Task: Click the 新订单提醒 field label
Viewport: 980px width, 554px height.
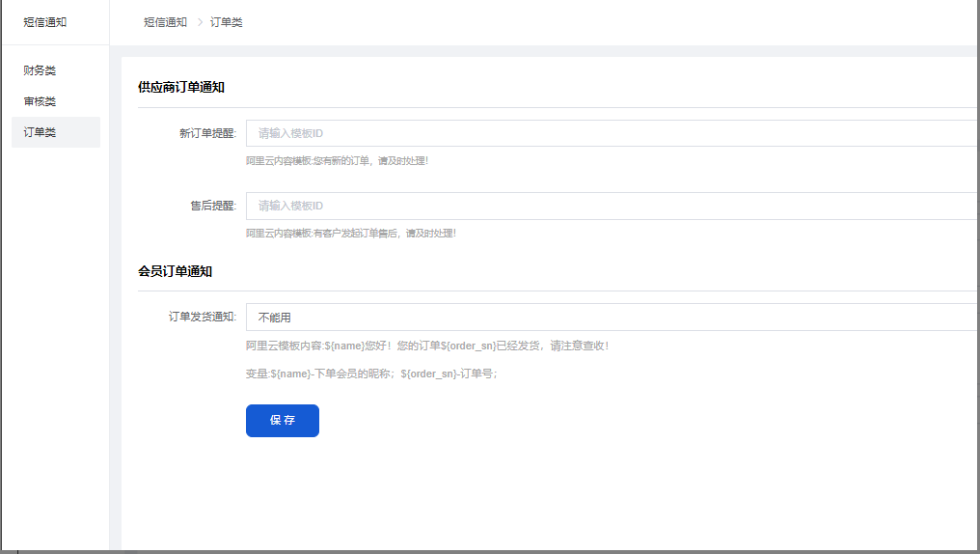Action: coord(207,133)
